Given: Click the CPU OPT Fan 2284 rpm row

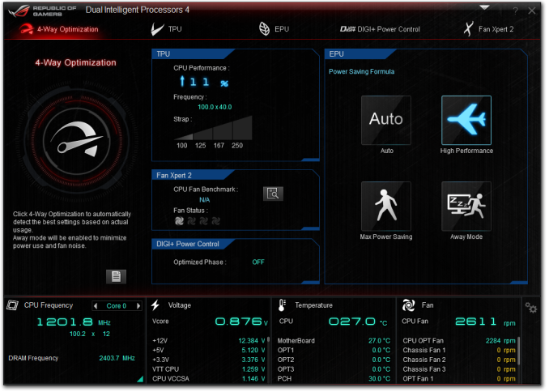Looking at the screenshot, I should tap(459, 340).
